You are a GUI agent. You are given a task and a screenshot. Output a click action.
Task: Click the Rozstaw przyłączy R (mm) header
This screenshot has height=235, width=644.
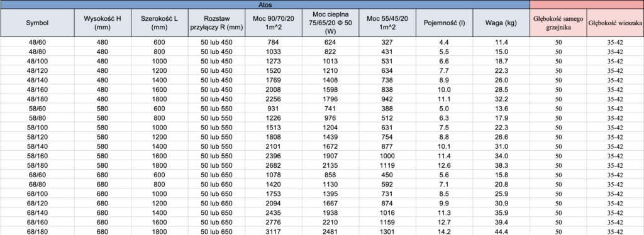coord(216,23)
